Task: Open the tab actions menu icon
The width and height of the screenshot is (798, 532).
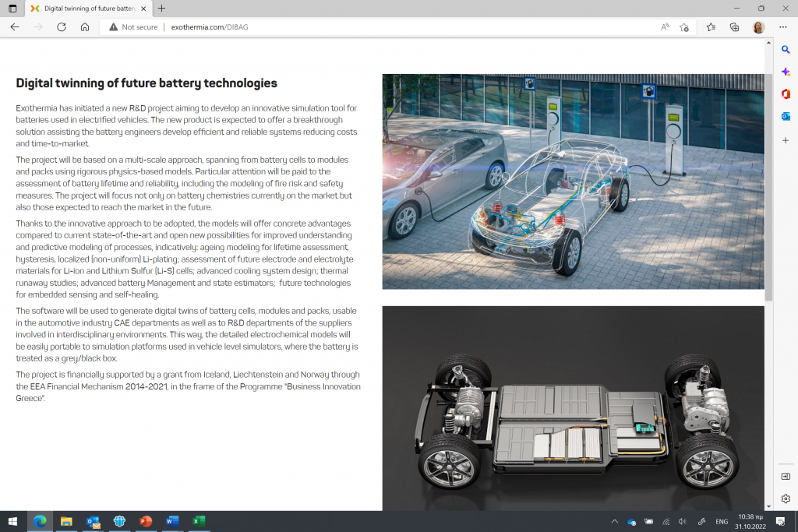Action: click(12, 8)
